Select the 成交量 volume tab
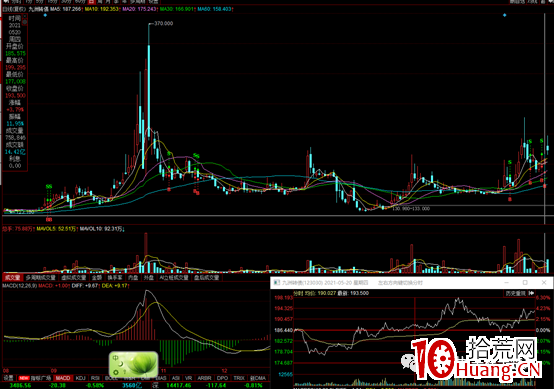This screenshot has height=389, width=554. tap(12, 278)
